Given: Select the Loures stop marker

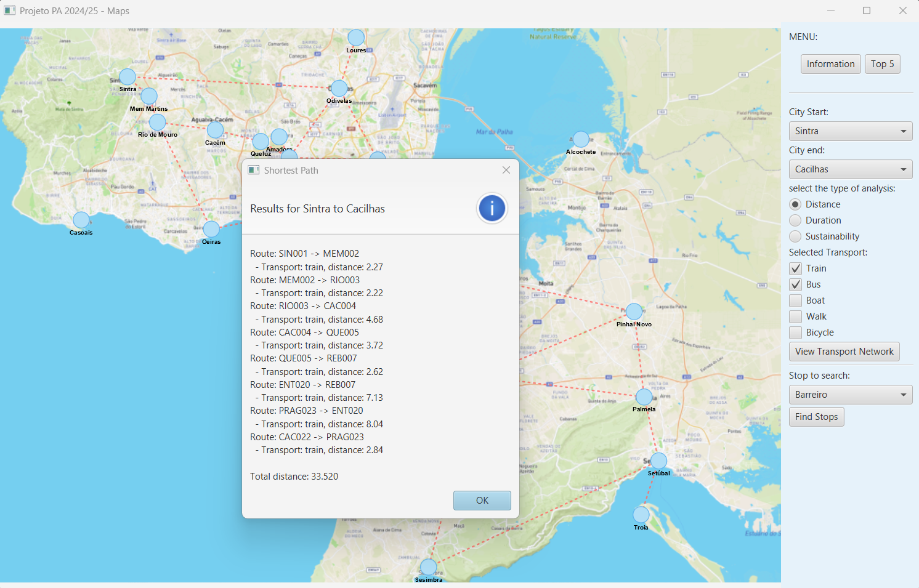Looking at the screenshot, I should tap(355, 36).
